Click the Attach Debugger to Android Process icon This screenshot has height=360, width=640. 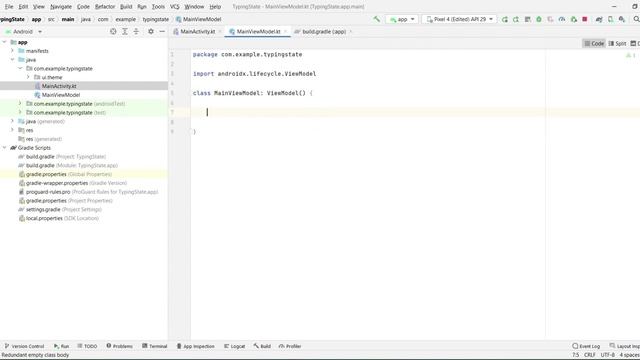(x=573, y=19)
